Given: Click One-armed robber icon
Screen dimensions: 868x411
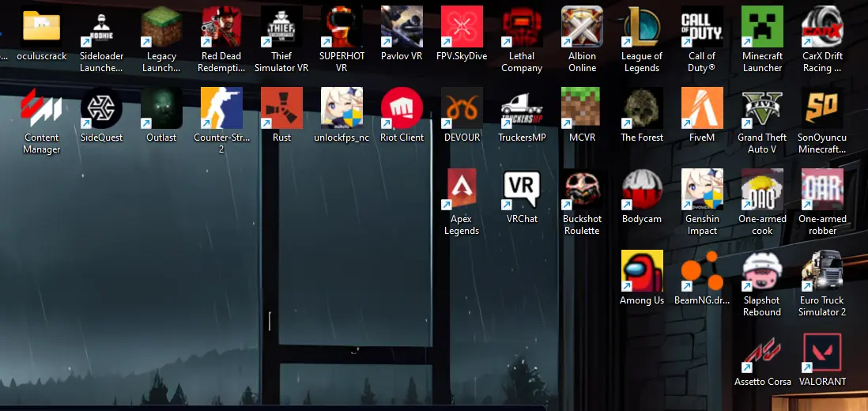Looking at the screenshot, I should [x=822, y=190].
